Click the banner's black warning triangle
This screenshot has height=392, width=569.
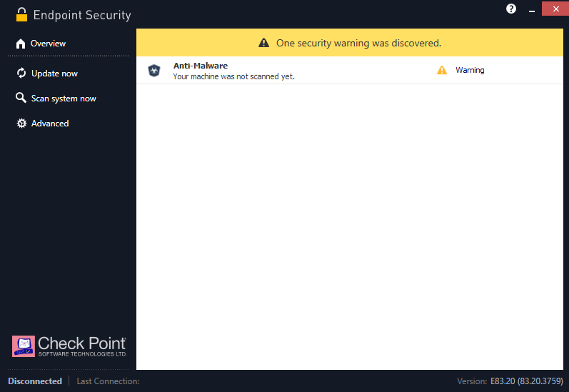(264, 43)
